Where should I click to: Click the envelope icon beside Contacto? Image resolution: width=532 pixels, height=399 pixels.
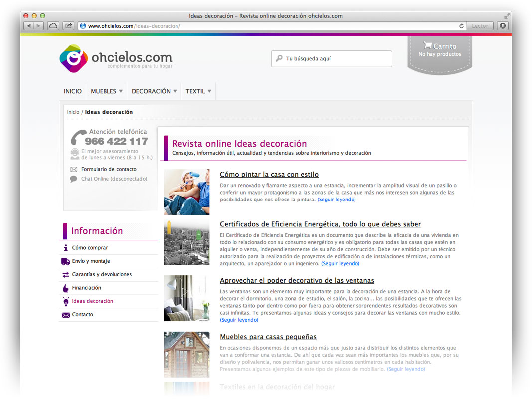[x=66, y=315]
